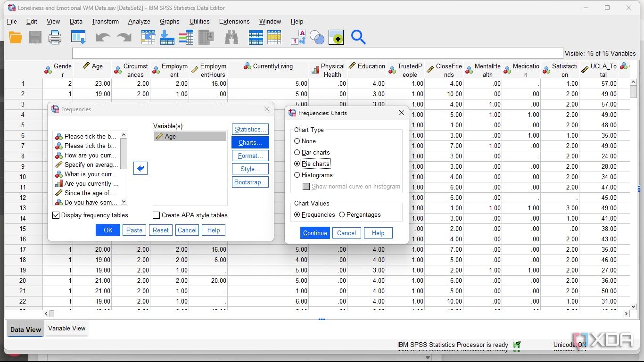
Task: Select Bar charts radio option
Action: [x=297, y=152]
